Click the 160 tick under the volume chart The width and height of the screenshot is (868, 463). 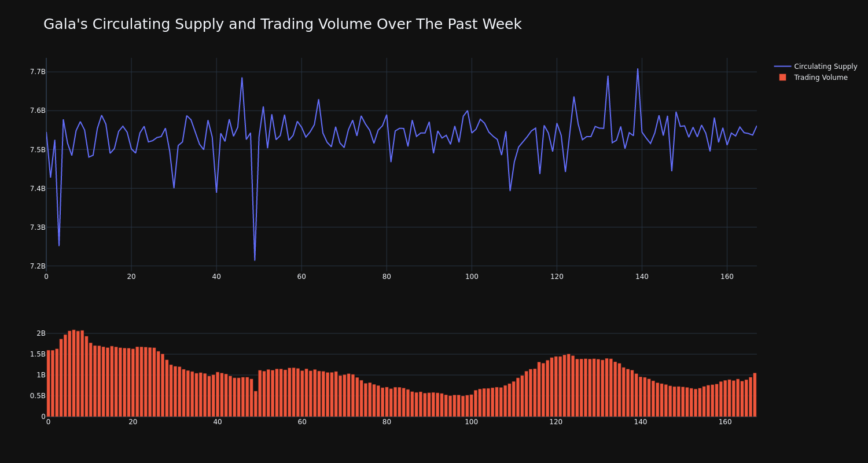pyautogui.click(x=725, y=422)
